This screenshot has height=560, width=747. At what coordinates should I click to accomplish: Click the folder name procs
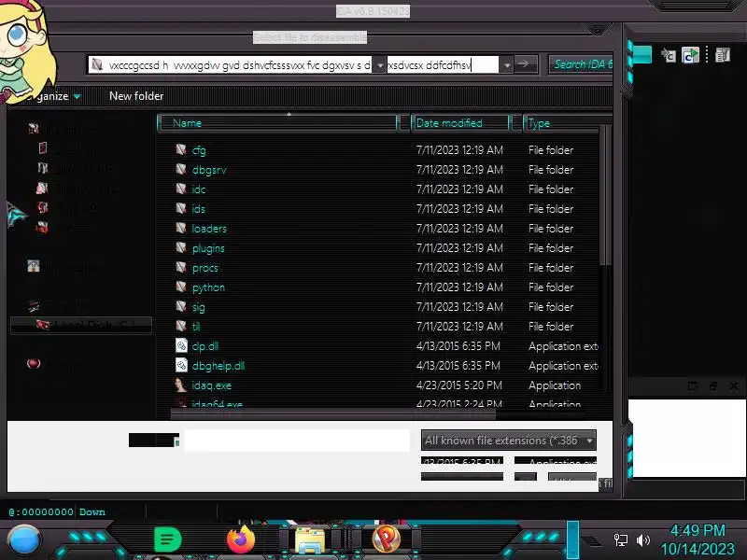pos(204,268)
